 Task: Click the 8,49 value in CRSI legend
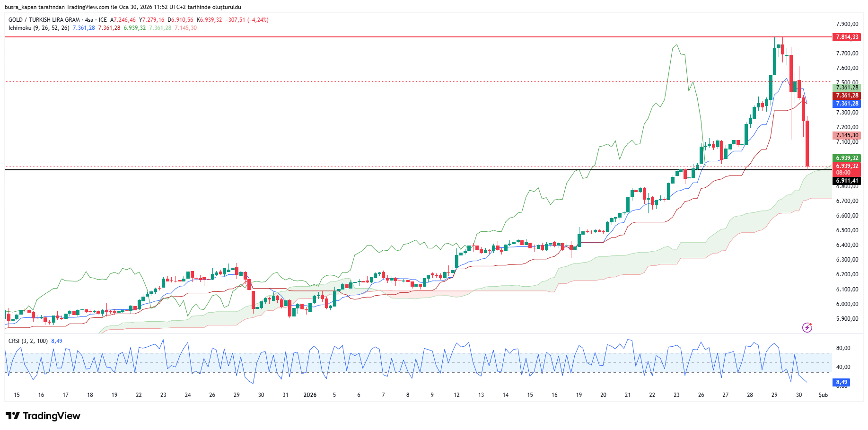57,341
